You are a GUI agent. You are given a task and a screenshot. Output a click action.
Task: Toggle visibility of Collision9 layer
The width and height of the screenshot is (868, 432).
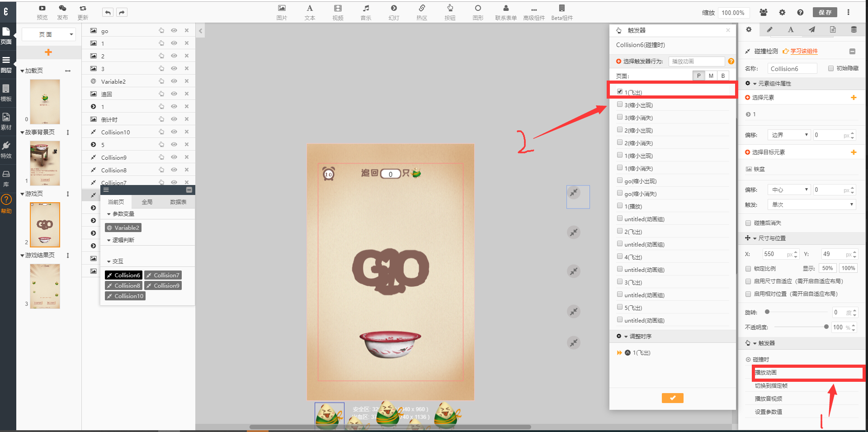(174, 157)
